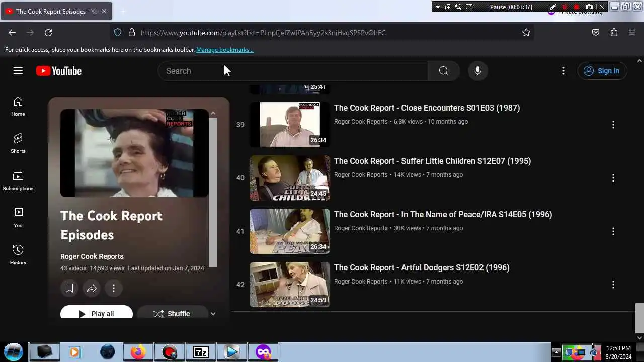Close The Cook Report Episodes tab

104,11
